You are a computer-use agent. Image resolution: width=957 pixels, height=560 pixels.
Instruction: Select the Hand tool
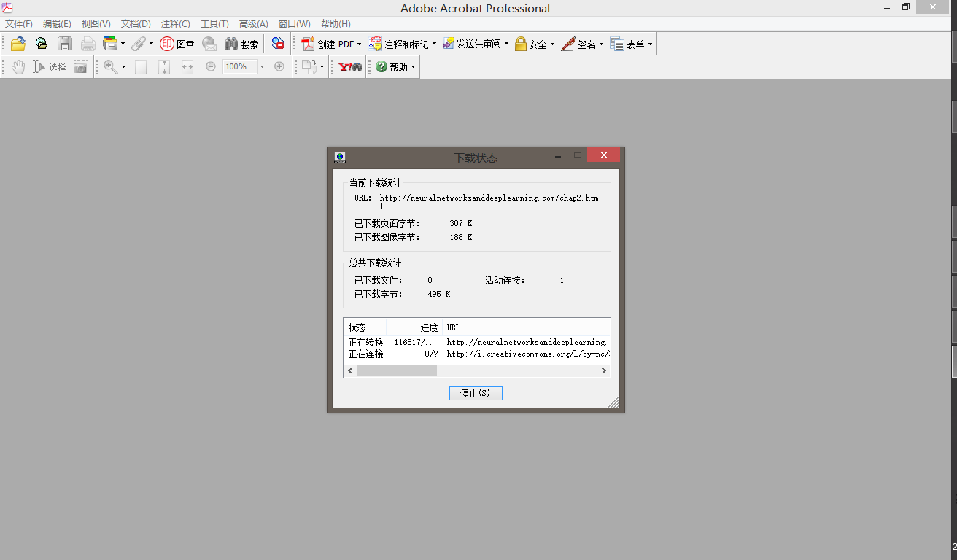pyautogui.click(x=18, y=66)
